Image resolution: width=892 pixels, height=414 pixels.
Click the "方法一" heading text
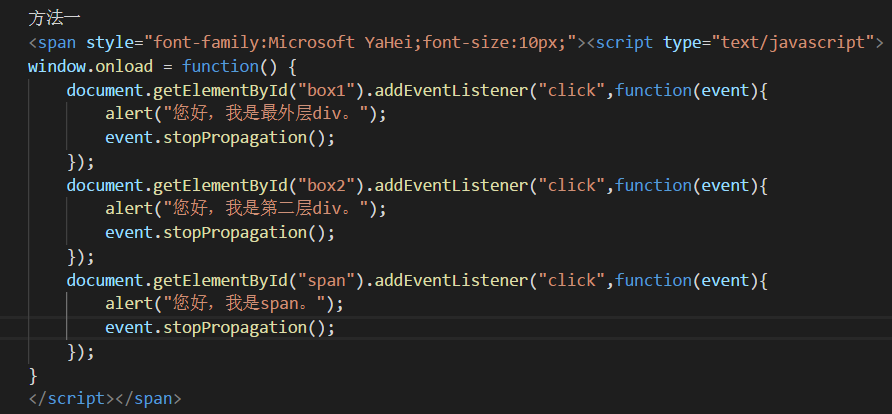(55, 18)
